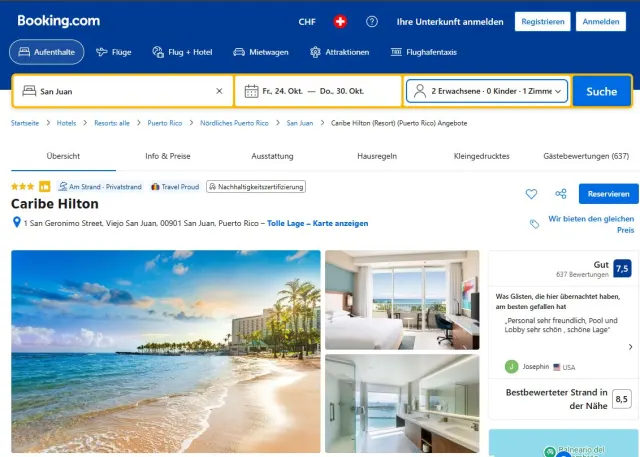Click the heart icon to save Caribe Hilton
The image size is (640, 457).
click(x=531, y=194)
